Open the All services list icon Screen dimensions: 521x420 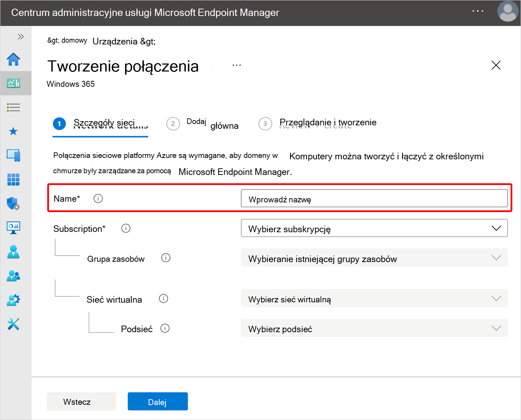[x=14, y=107]
